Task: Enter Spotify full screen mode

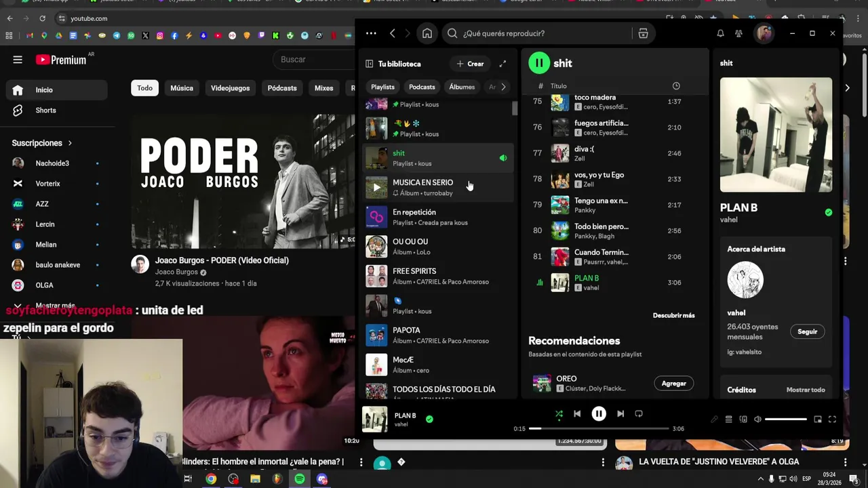Action: (x=832, y=420)
